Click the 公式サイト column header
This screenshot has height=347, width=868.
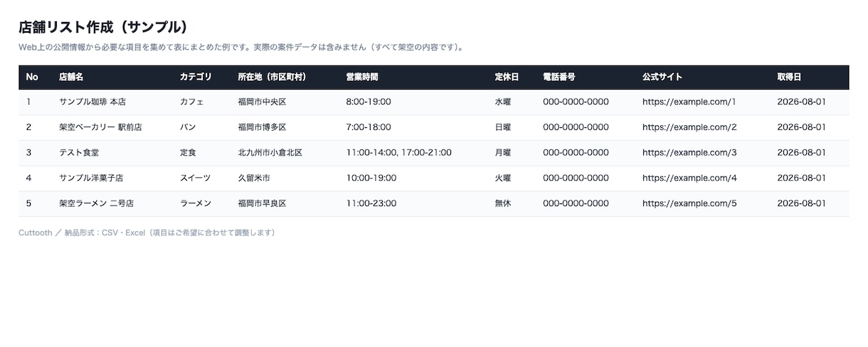pyautogui.click(x=662, y=77)
